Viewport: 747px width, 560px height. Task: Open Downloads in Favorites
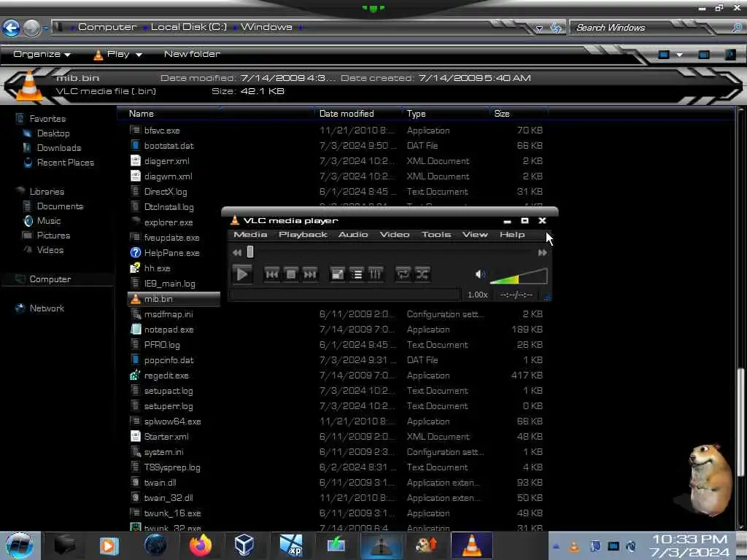coord(59,148)
